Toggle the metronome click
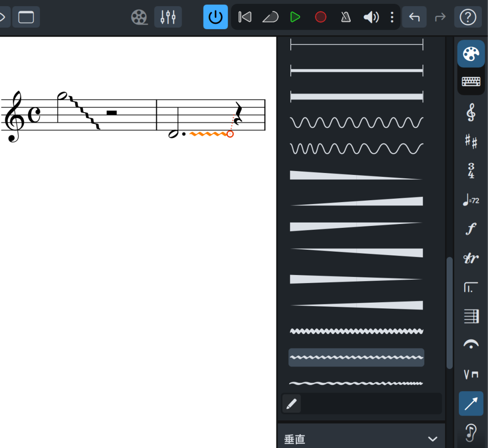This screenshot has width=488, height=448. click(x=346, y=17)
